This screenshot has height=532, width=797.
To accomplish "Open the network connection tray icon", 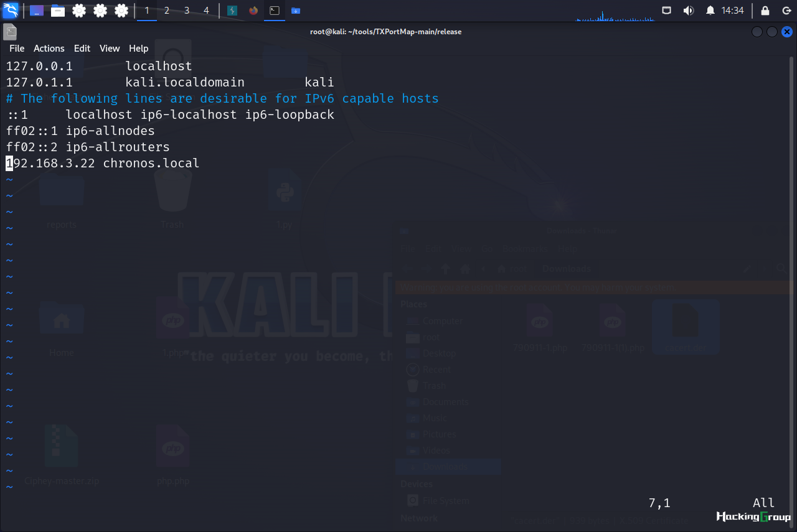I will pyautogui.click(x=667, y=11).
